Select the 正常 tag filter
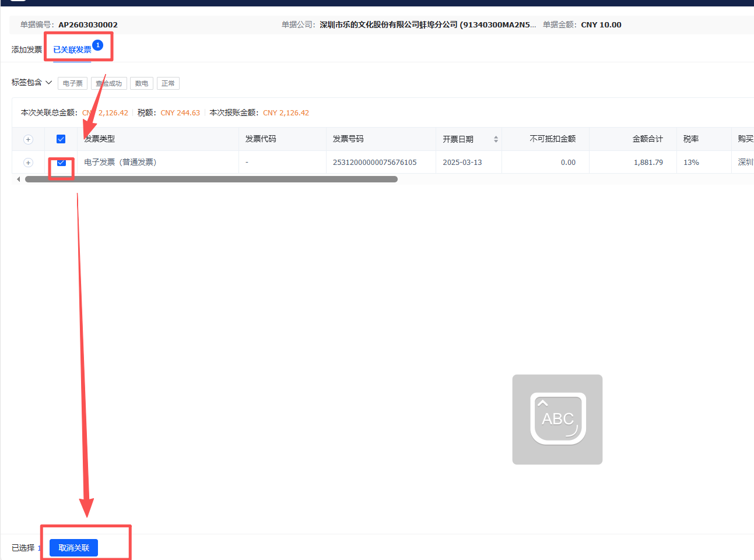 pyautogui.click(x=168, y=83)
